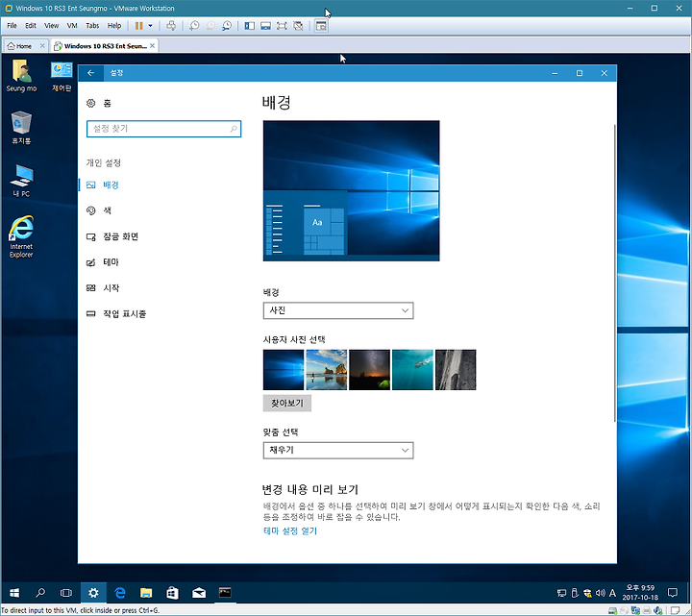Screen dimensions: 692x616
Task: Open the dropdown arrow next to pause
Action: coord(151,26)
